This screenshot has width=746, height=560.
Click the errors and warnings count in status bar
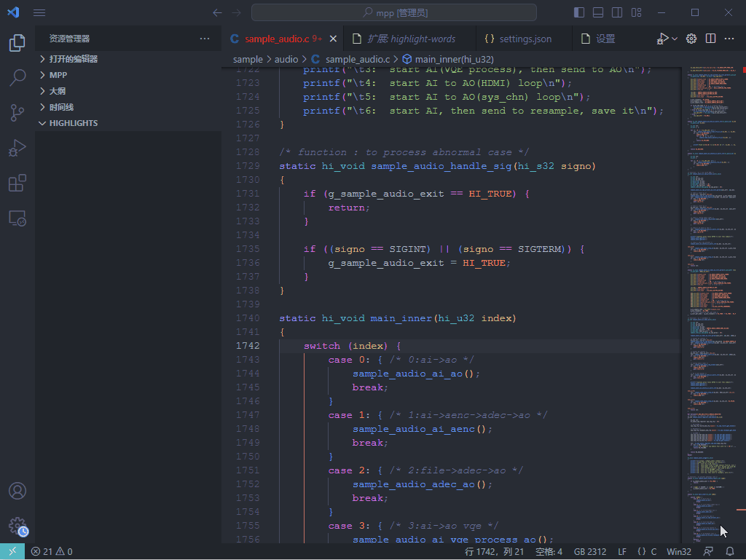pos(51,551)
